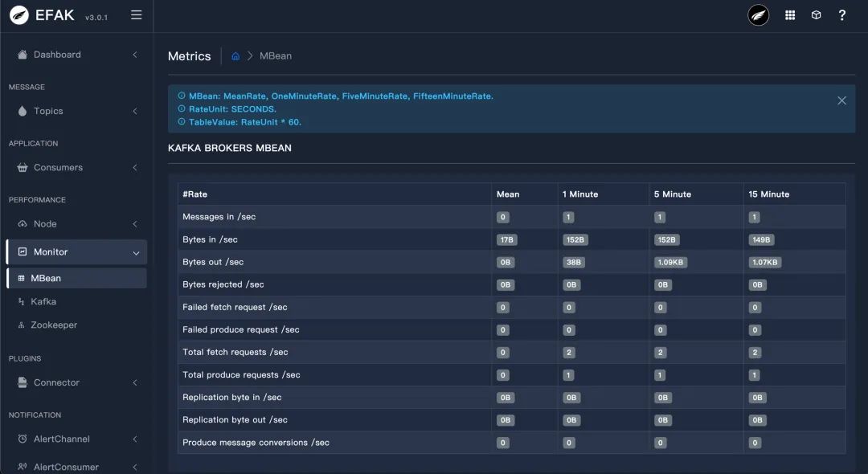Click the home breadcrumb icon
This screenshot has width=868, height=474.
coord(235,56)
